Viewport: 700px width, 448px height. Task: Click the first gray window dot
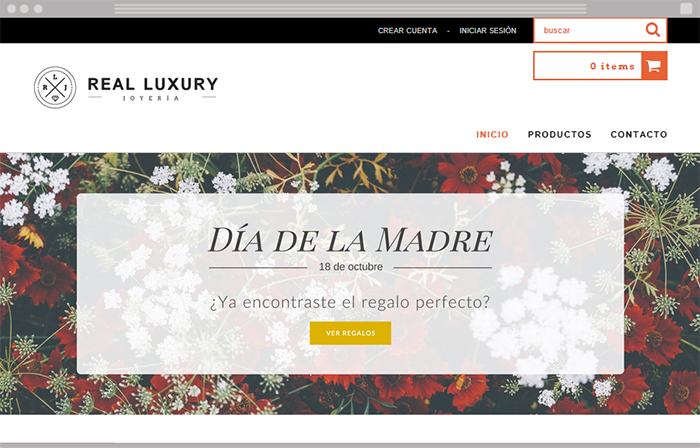tap(12, 8)
